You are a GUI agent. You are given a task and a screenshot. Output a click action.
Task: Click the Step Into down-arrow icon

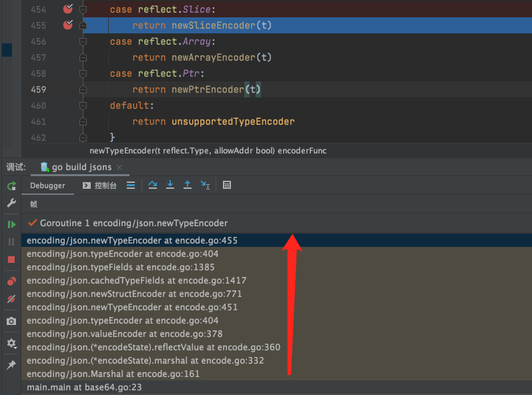click(170, 185)
